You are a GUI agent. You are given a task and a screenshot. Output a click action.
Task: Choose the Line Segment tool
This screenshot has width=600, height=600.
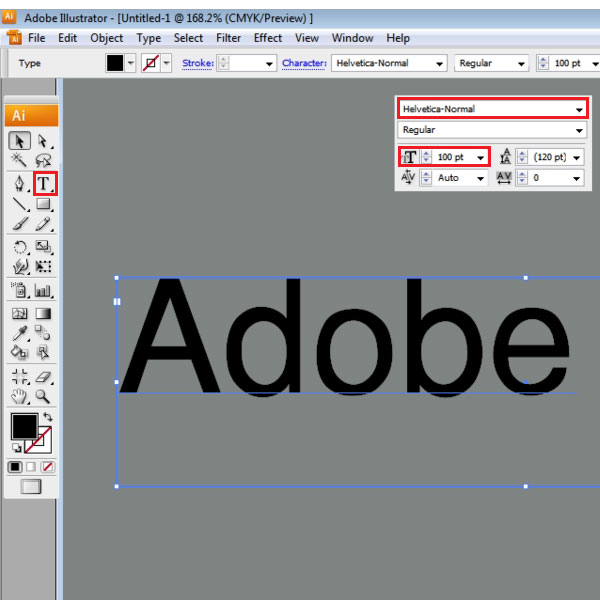click(20, 204)
